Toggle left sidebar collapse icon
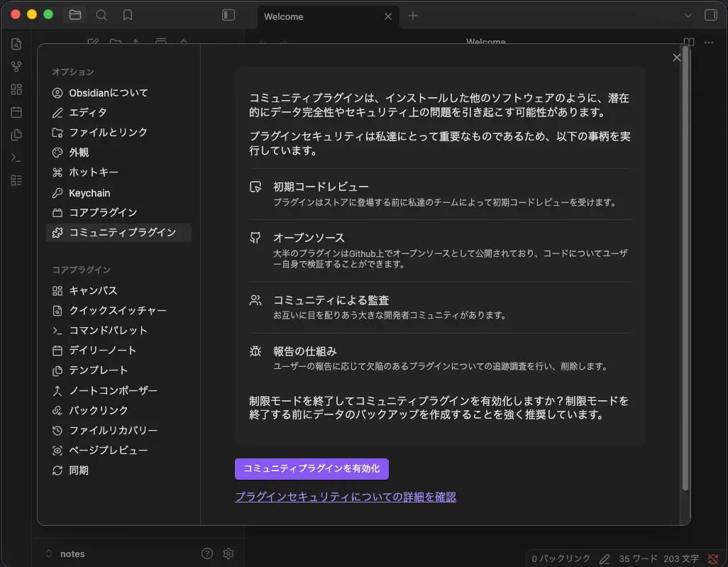Viewport: 728px width, 567px height. (228, 16)
